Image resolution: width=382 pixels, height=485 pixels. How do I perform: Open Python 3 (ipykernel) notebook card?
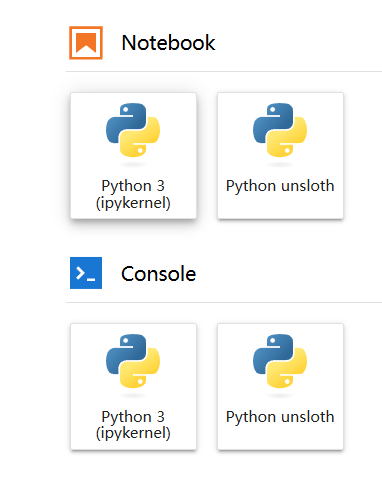pyautogui.click(x=133, y=156)
